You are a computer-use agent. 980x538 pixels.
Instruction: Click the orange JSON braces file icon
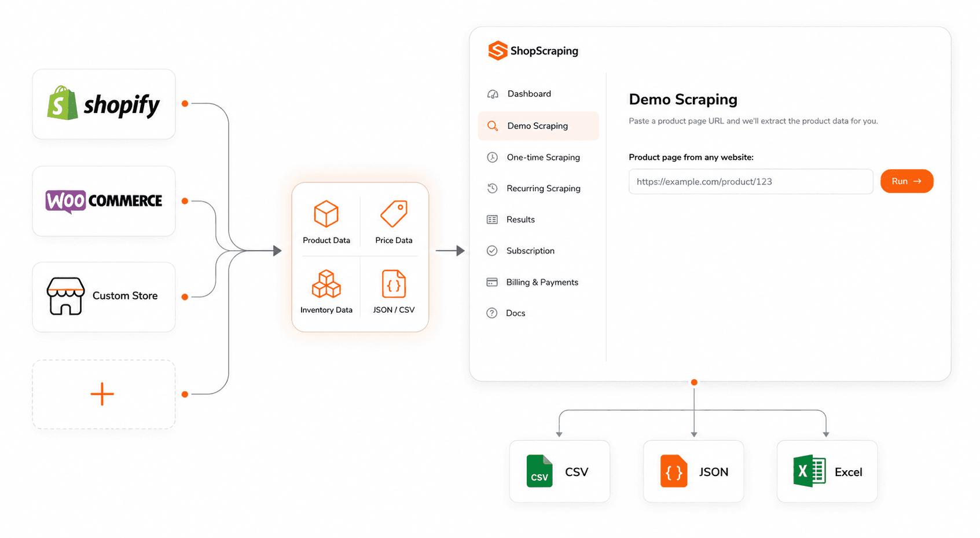(674, 471)
